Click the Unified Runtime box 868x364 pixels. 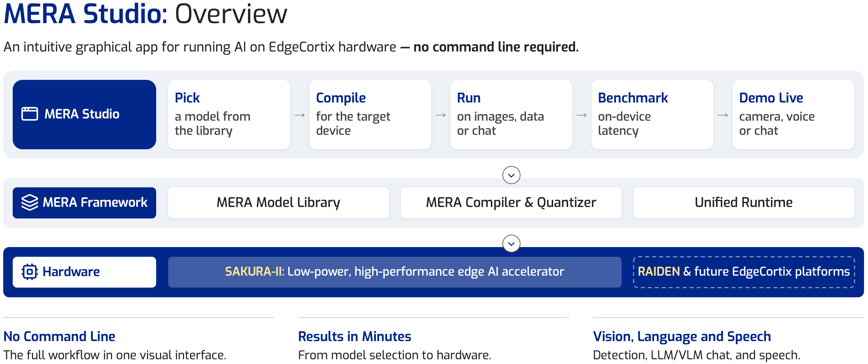744,203
